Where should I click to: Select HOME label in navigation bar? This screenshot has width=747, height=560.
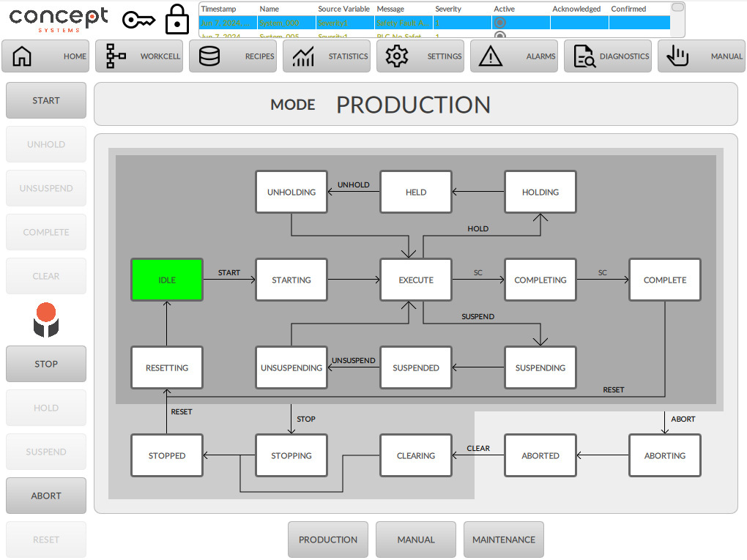tap(75, 56)
